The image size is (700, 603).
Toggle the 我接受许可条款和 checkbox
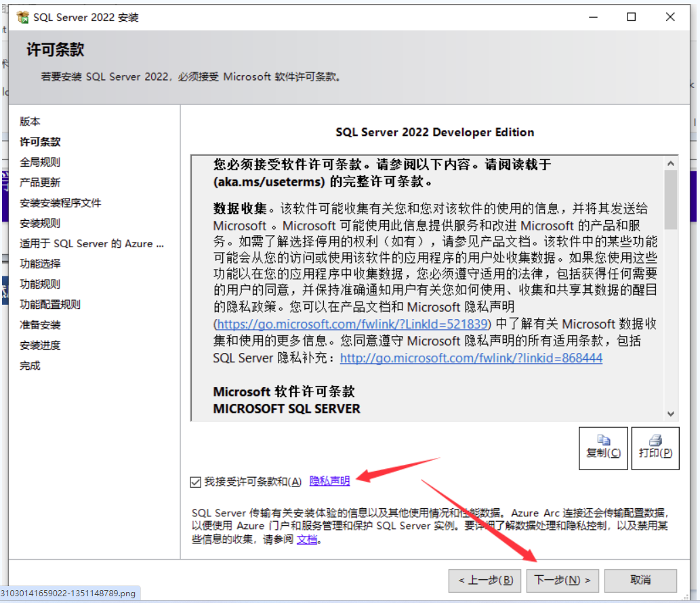pos(196,482)
